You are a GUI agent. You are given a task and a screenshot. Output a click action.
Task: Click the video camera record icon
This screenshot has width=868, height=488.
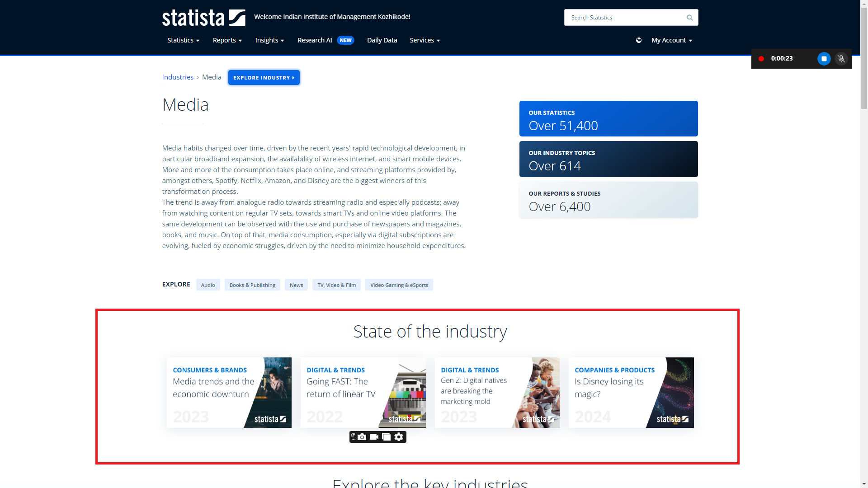[x=374, y=437]
